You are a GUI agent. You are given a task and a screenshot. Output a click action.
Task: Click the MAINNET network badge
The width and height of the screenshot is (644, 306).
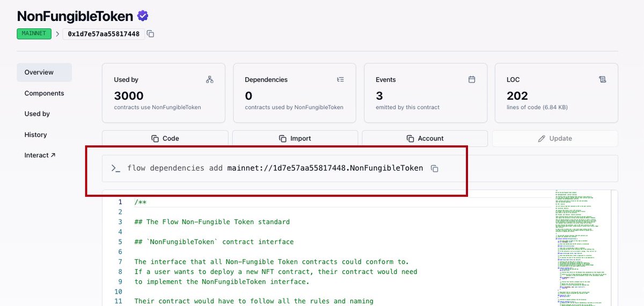[x=34, y=34]
